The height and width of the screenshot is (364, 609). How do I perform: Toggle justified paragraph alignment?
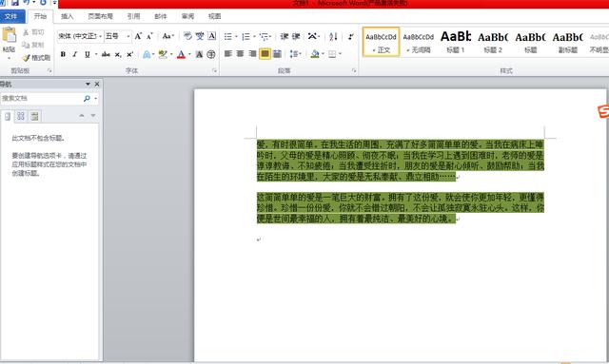[265, 53]
